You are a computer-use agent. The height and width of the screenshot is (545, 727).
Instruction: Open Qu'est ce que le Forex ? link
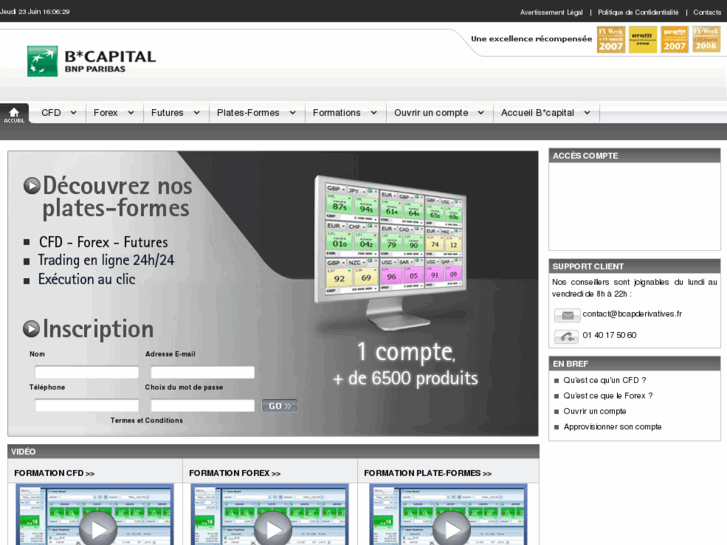[x=608, y=396]
